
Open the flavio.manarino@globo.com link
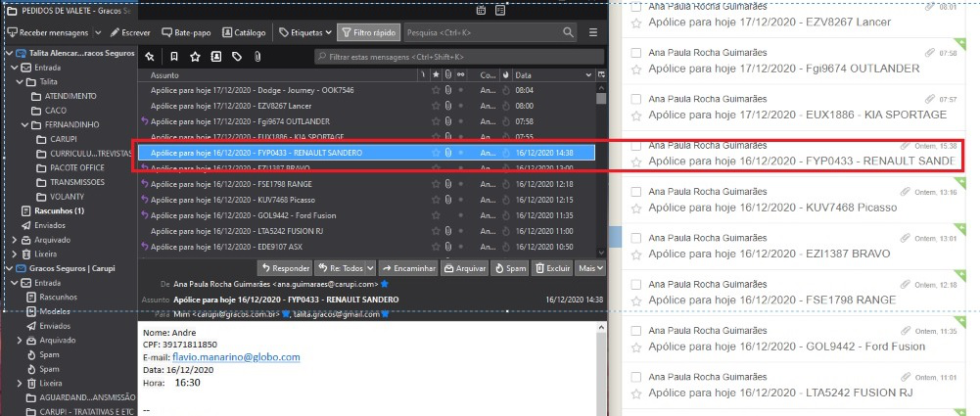(236, 357)
